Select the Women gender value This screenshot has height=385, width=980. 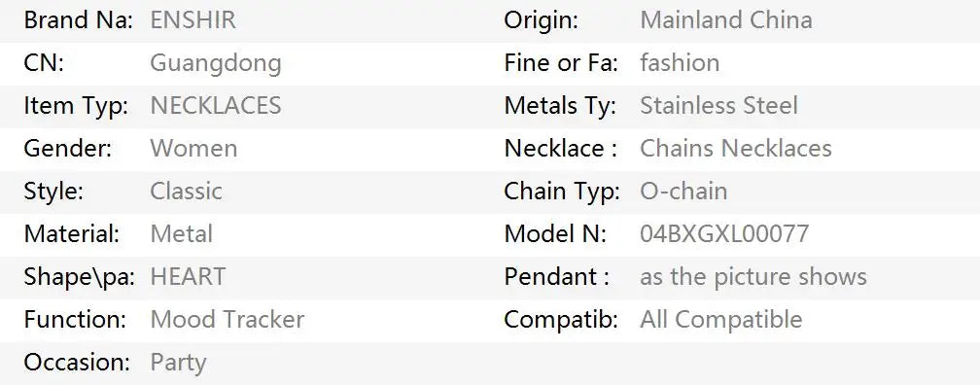click(x=193, y=149)
